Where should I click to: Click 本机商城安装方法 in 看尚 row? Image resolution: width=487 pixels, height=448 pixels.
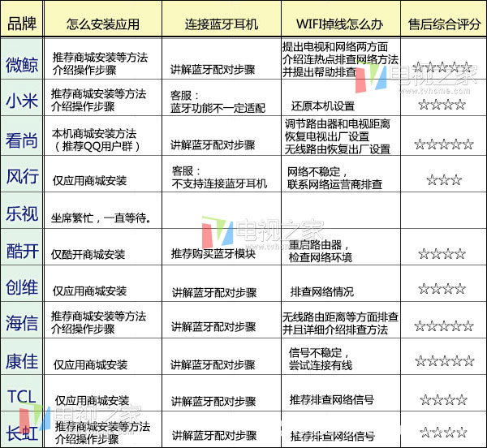point(94,133)
